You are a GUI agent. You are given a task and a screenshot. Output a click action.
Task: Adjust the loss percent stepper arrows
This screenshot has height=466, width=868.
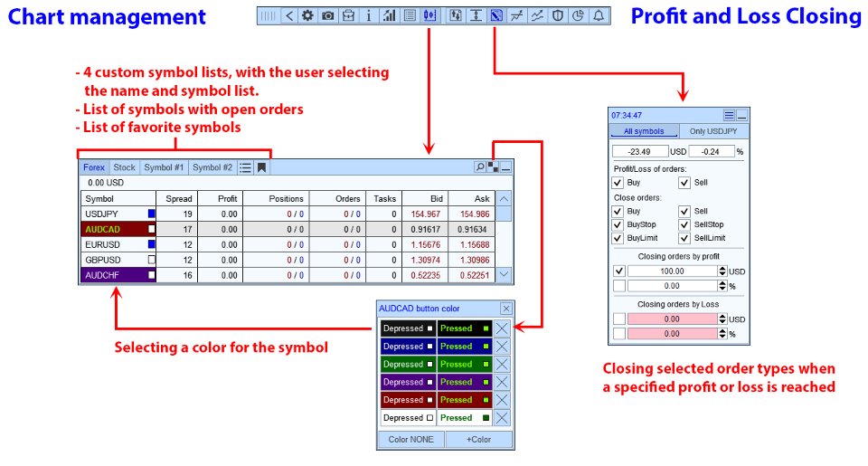(x=722, y=334)
